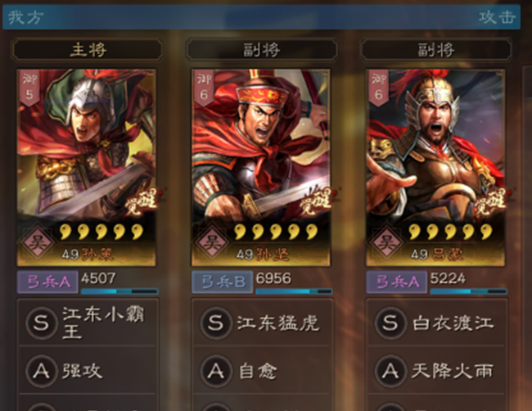Click the S grade icon beside 白衣渡江
This screenshot has width=532, height=411.
point(390,323)
